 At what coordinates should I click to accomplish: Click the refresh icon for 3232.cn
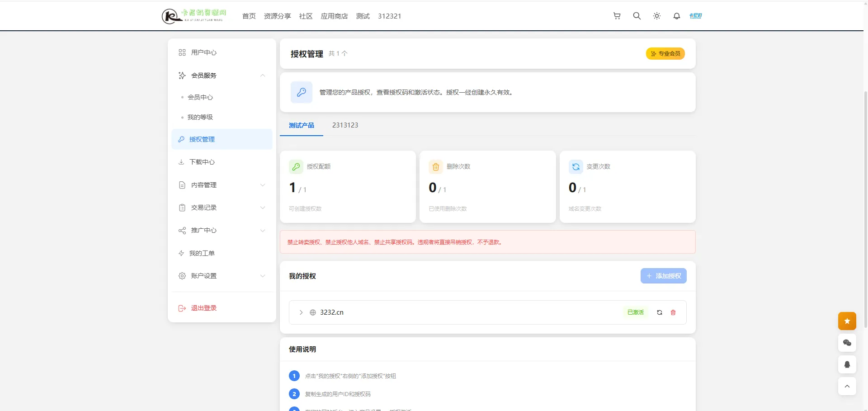pyautogui.click(x=660, y=312)
